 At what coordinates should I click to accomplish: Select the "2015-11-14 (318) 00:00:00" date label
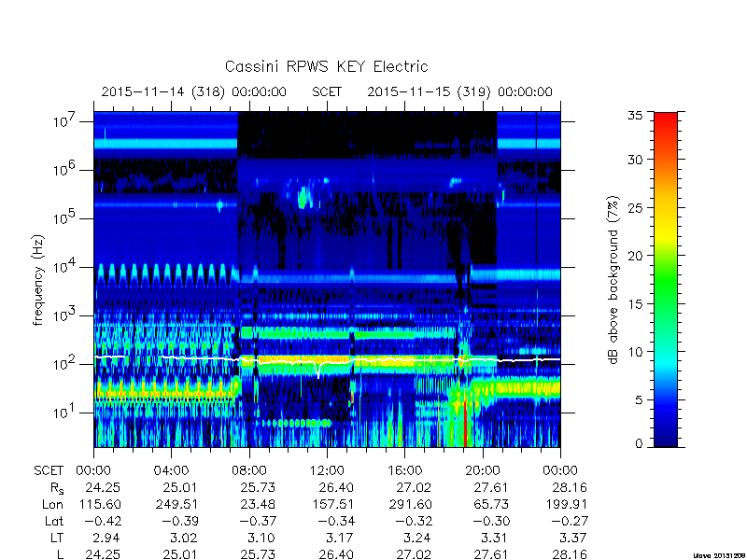pyautogui.click(x=194, y=91)
